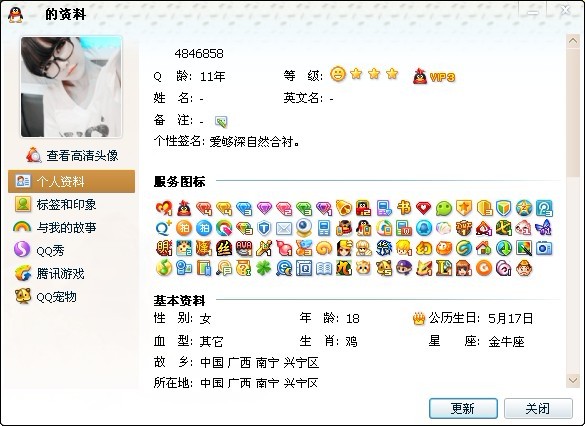This screenshot has height=426, width=585.
Task: Click the AVA game service icon
Action: [244, 248]
